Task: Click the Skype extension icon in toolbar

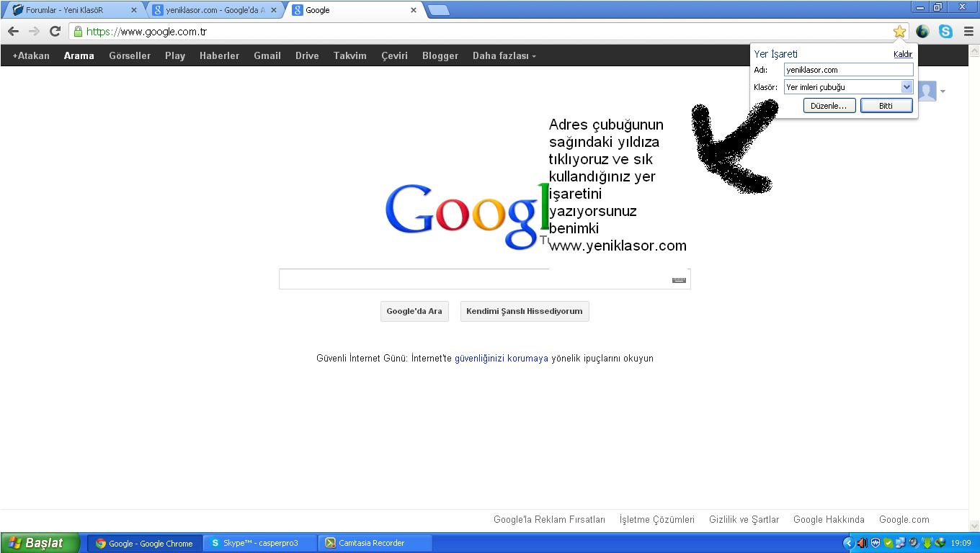Action: (945, 32)
